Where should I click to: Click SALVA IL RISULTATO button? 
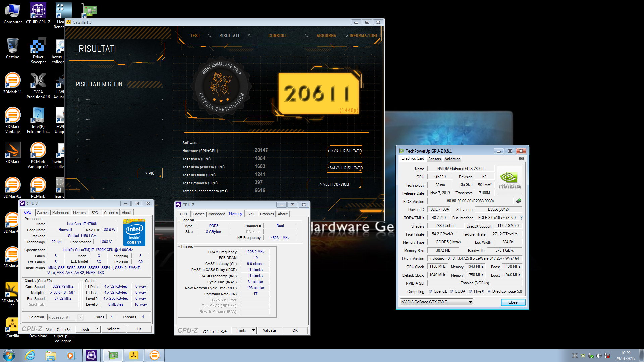(x=345, y=168)
